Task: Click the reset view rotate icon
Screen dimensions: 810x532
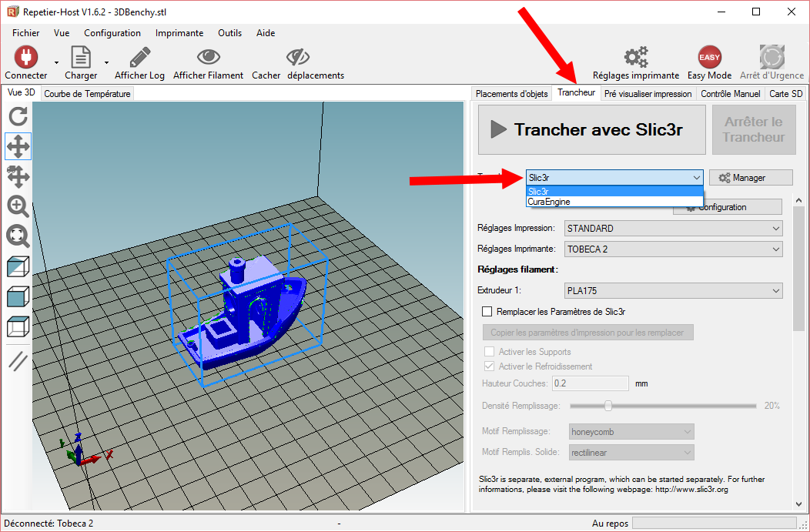Action: click(18, 116)
